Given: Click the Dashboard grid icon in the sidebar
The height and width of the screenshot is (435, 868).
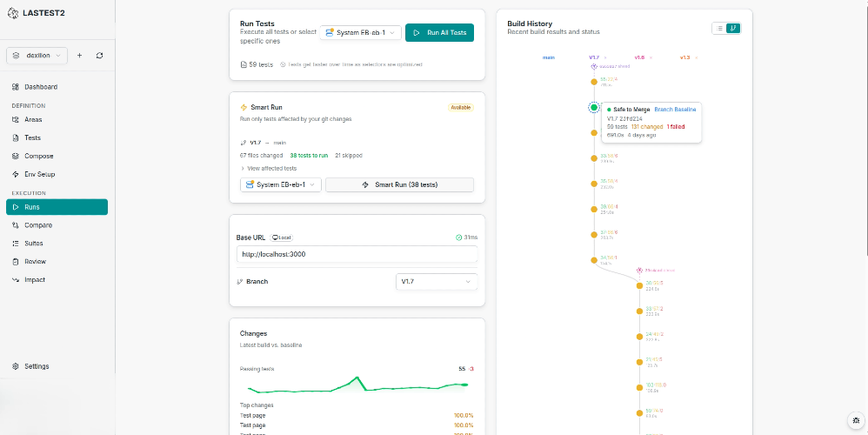Looking at the screenshot, I should point(16,87).
